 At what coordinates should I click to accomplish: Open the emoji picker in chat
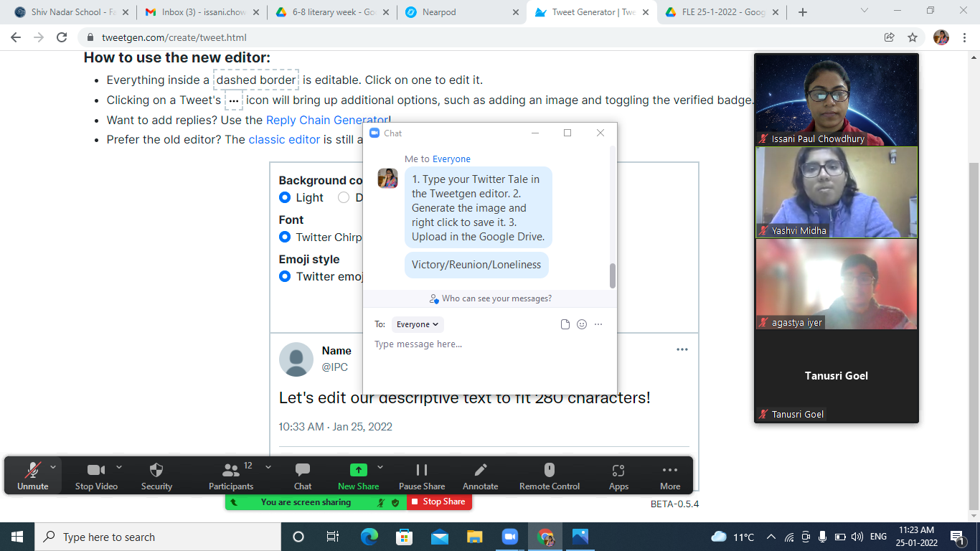click(x=582, y=324)
